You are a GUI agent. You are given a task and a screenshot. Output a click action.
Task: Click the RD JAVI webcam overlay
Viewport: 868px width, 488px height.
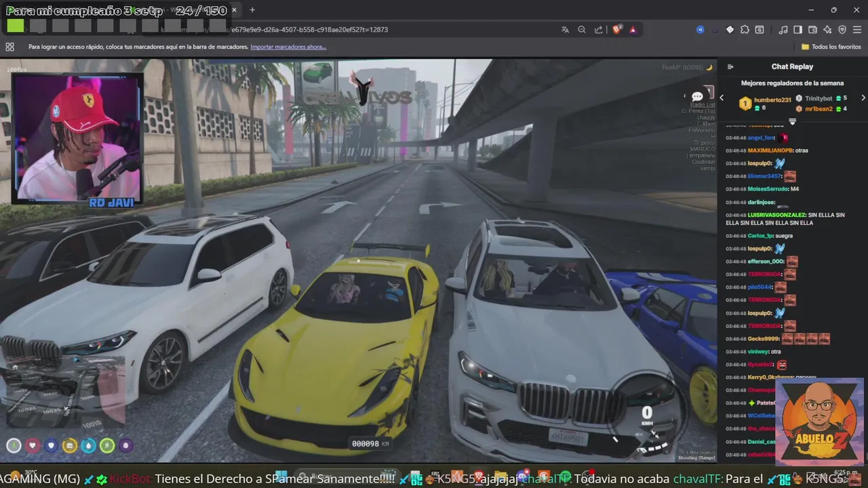pos(77,139)
